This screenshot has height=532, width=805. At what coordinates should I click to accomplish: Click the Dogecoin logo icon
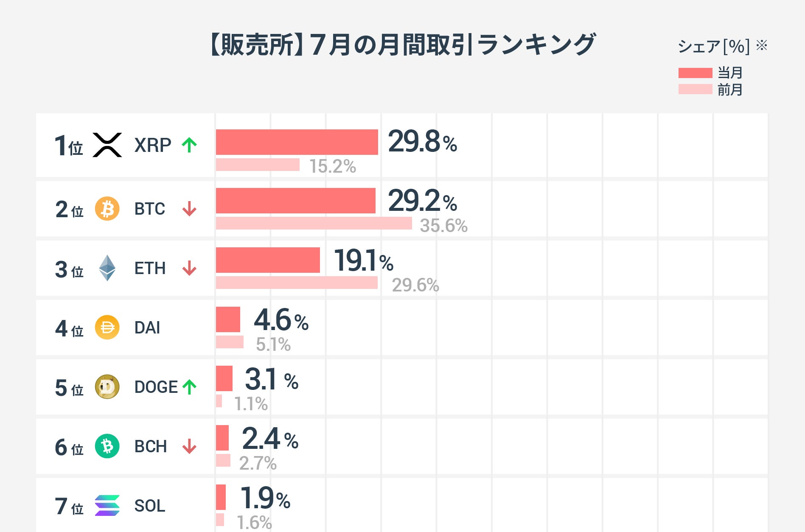pyautogui.click(x=107, y=387)
